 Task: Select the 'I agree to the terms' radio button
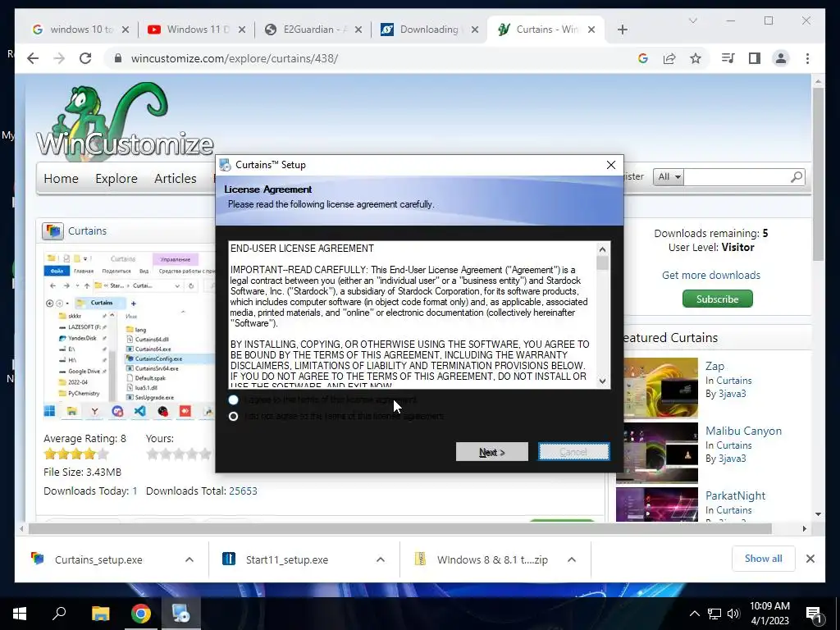click(x=234, y=399)
